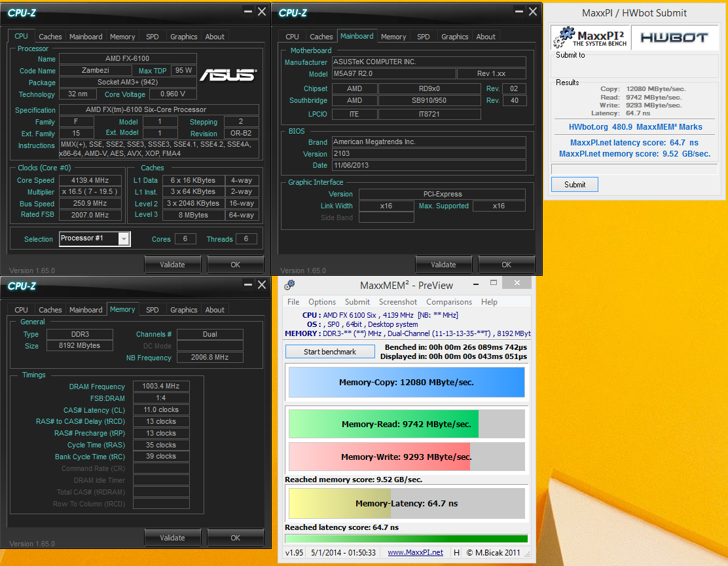Screen dimensions: 728x566
Task: Click Validate in CPU-Z CPU window
Action: (x=173, y=265)
